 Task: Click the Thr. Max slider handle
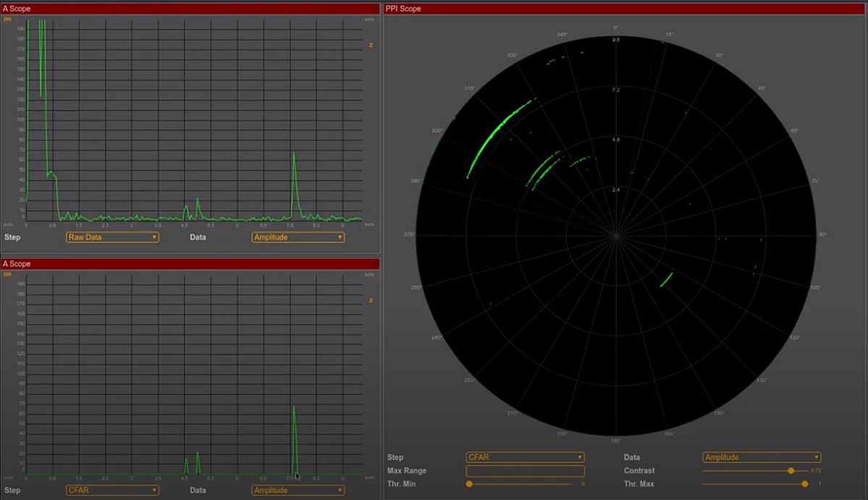click(x=804, y=484)
